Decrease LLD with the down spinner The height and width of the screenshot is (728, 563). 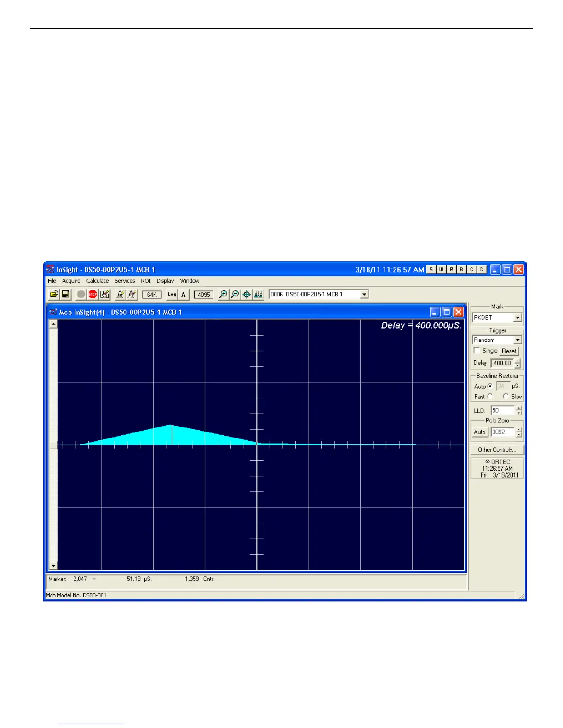point(519,413)
